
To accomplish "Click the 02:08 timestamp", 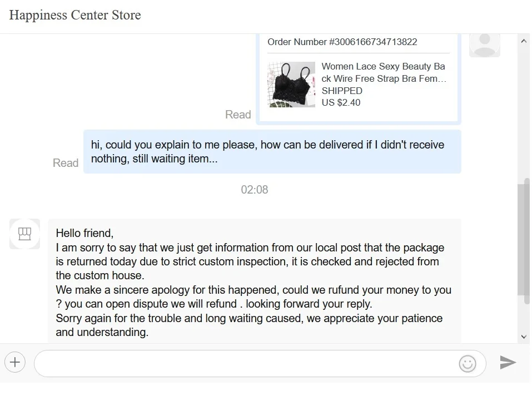I will pos(254,190).
